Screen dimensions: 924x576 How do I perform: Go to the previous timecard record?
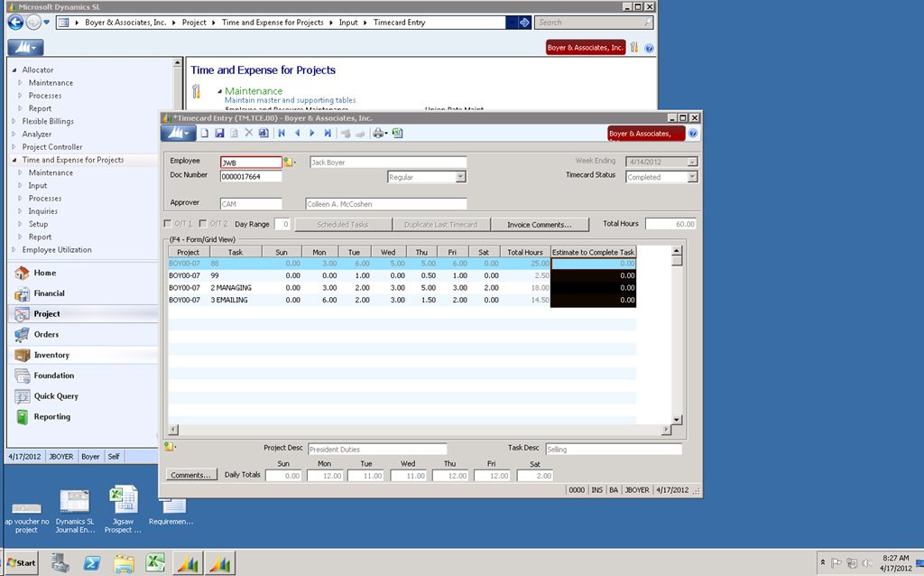297,134
